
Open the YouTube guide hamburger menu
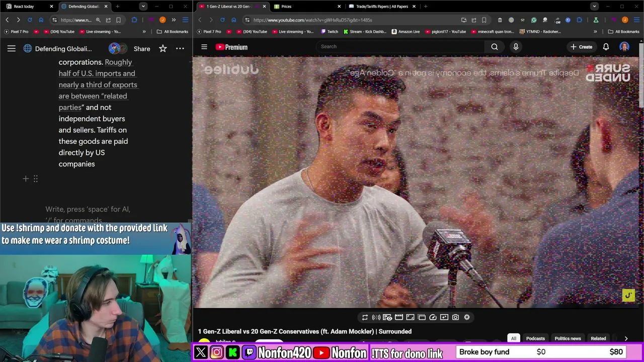[204, 47]
